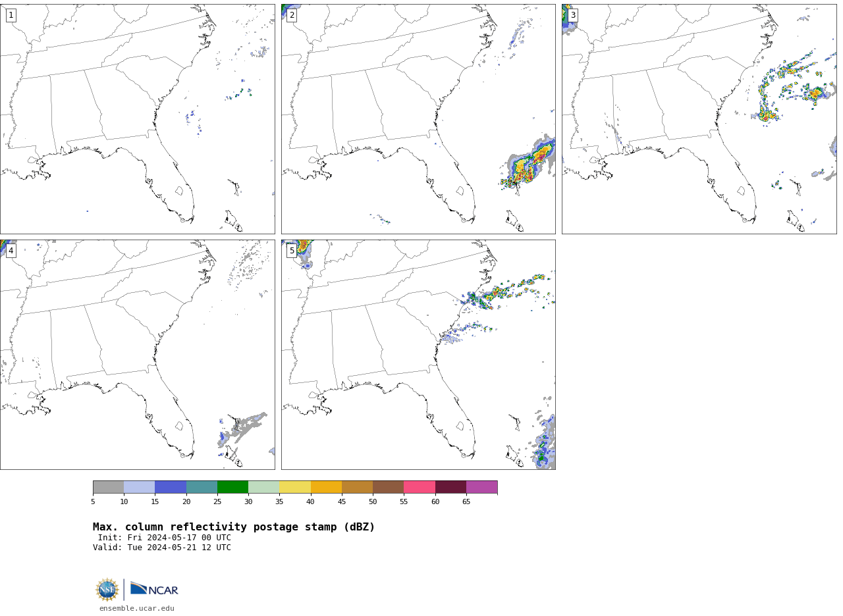843x616 pixels.
Task: Click the Valid: Tue 2024-05-21 12 UTC text
Action: [x=162, y=548]
